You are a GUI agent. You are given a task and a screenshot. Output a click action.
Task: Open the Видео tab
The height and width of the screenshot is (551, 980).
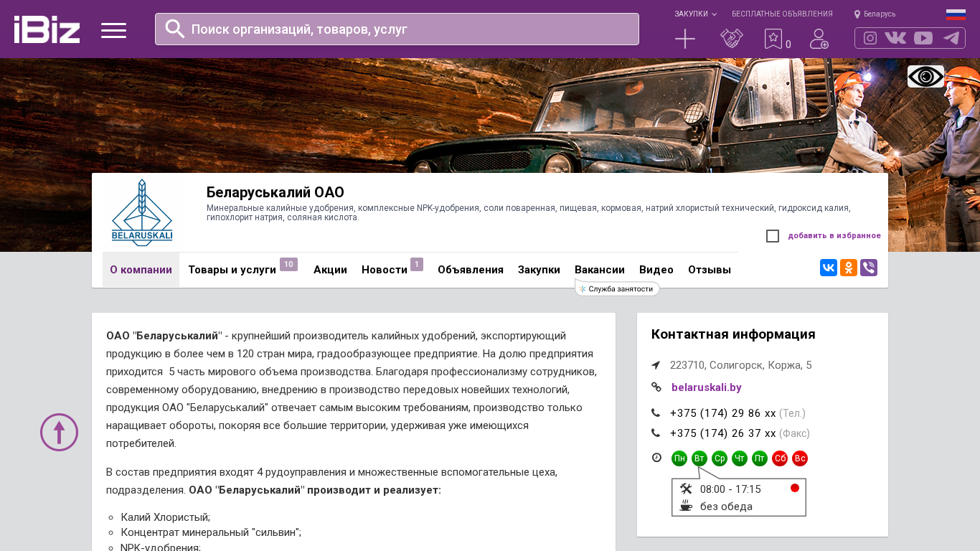point(656,270)
